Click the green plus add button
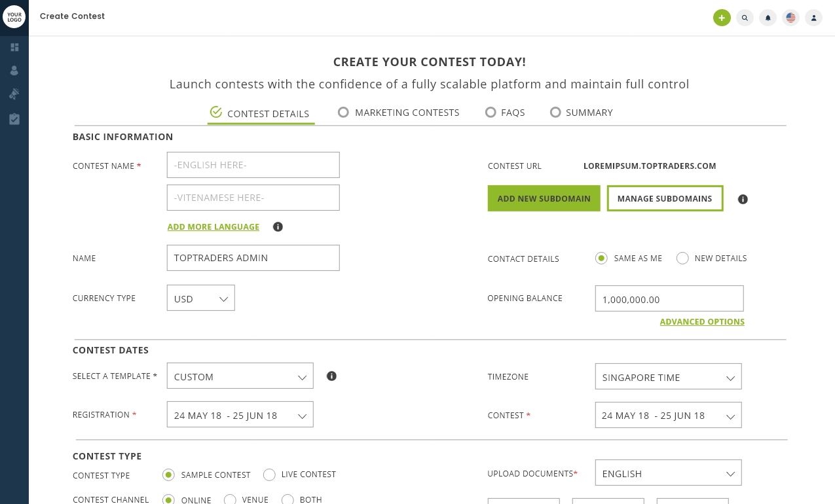Screen dimensions: 835x504 pos(721,18)
